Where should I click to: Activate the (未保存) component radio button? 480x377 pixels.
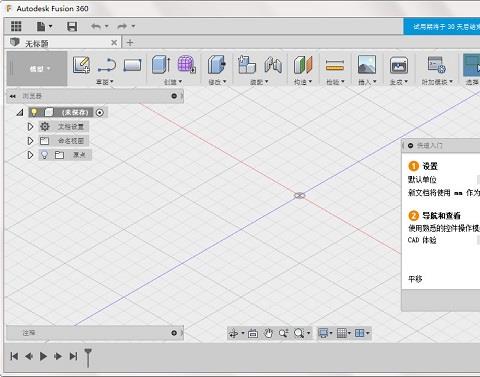click(x=100, y=113)
